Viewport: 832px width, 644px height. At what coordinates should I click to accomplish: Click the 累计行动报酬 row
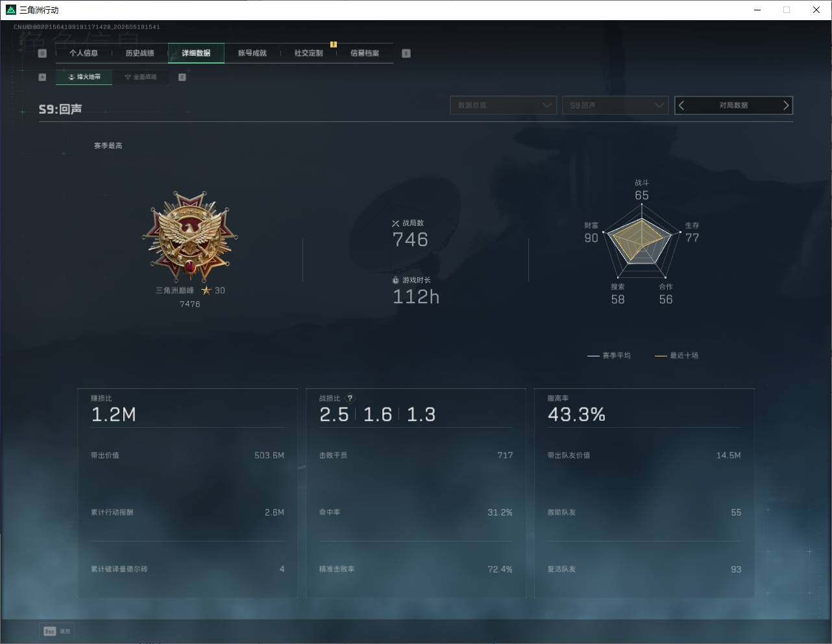click(188, 513)
